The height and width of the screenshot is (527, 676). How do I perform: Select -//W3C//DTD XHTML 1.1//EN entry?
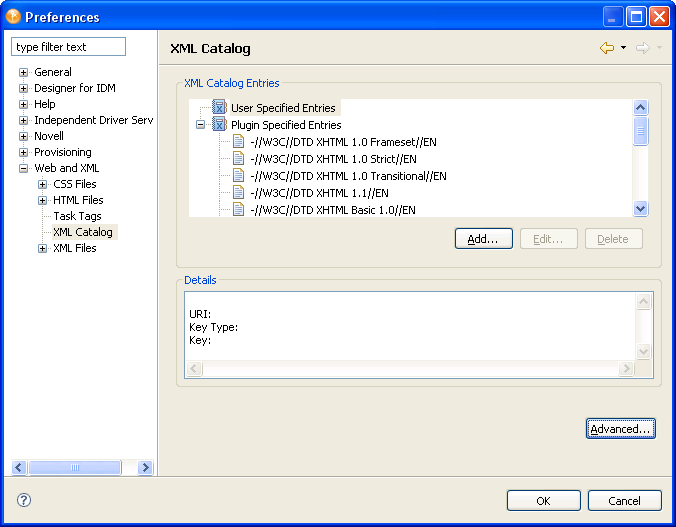[319, 193]
